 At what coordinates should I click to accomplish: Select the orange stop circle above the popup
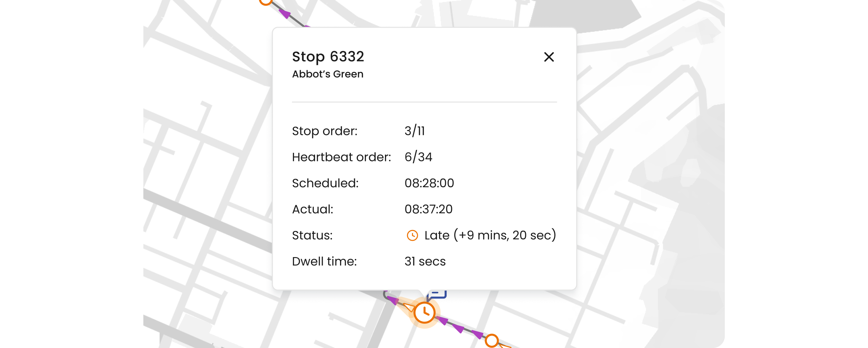tap(266, 2)
